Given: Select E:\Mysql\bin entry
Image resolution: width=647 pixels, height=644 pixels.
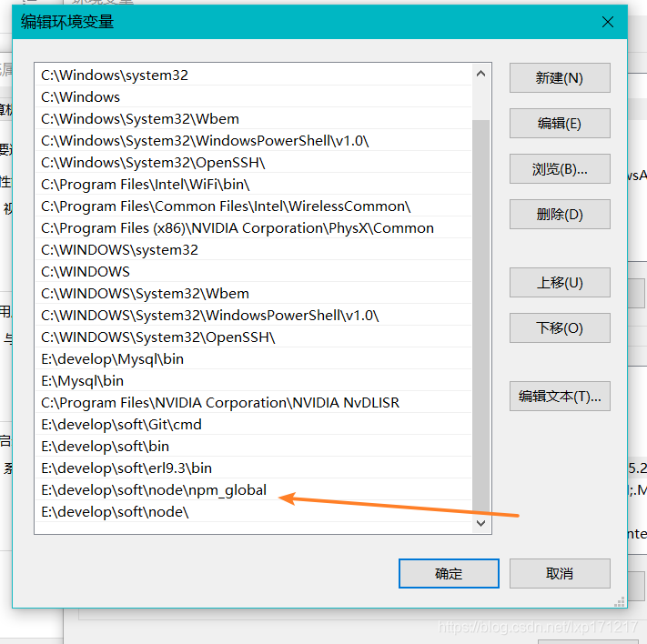Looking at the screenshot, I should coord(253,381).
